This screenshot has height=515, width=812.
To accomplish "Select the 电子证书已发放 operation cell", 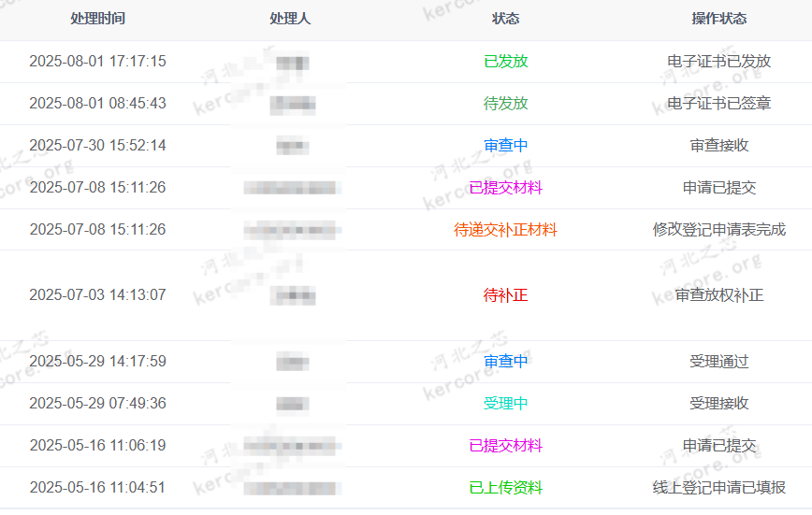I will click(718, 61).
